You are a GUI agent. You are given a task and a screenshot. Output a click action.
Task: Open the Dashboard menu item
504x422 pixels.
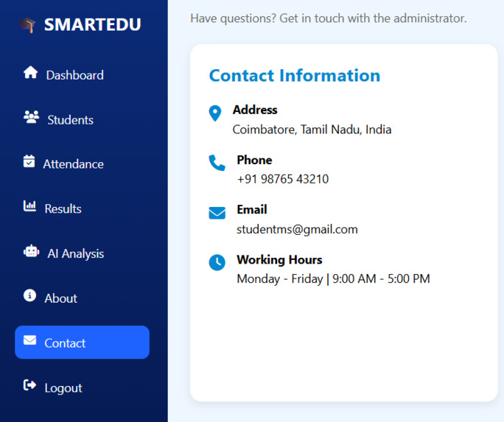82,75
